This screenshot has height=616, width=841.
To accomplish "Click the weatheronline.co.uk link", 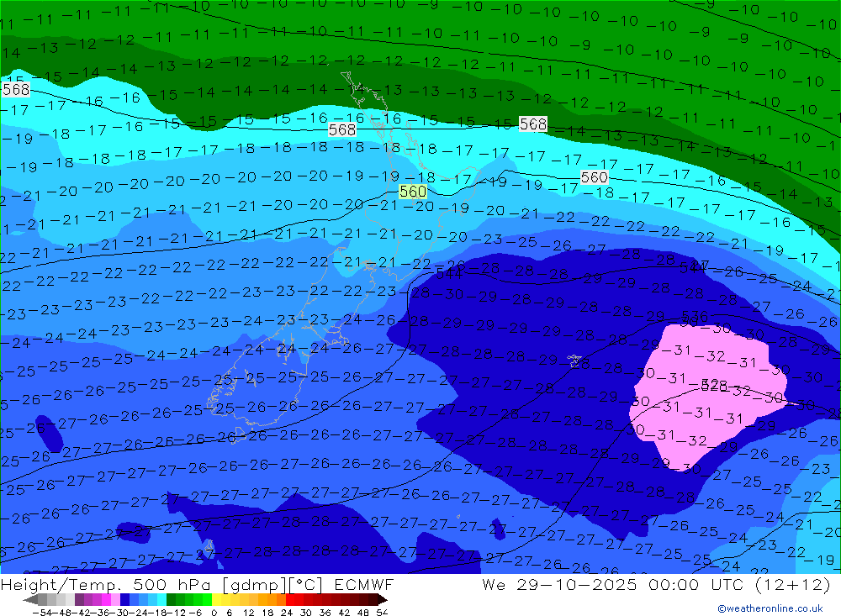I will click(770, 608).
